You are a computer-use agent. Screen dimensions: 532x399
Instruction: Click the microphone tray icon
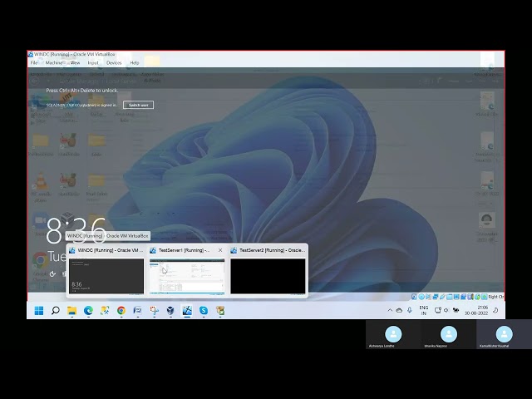(x=410, y=310)
